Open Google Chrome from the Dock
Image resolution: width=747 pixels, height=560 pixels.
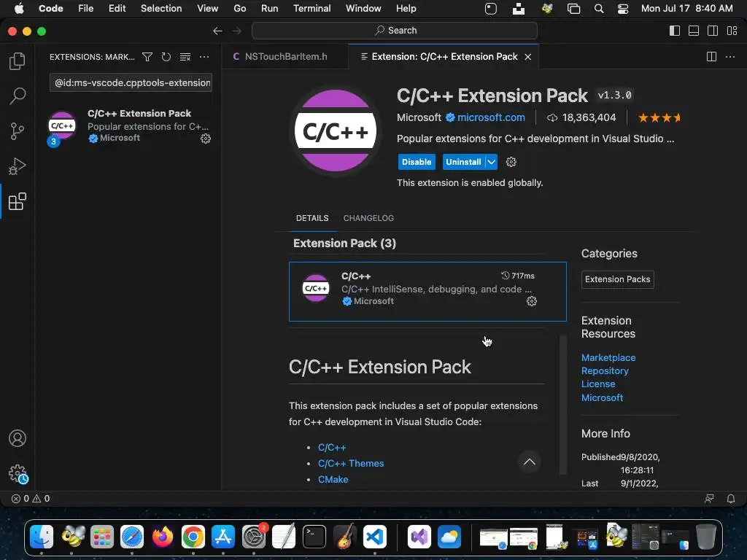(x=193, y=537)
